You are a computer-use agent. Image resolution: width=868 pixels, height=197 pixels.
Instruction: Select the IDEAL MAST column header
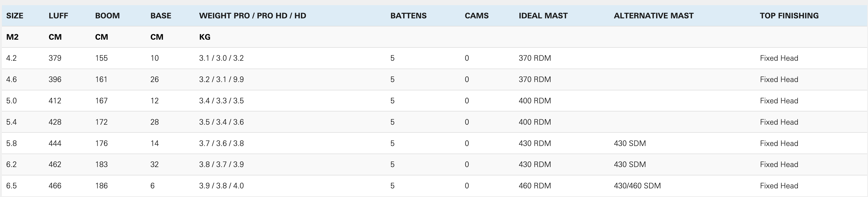pos(543,16)
